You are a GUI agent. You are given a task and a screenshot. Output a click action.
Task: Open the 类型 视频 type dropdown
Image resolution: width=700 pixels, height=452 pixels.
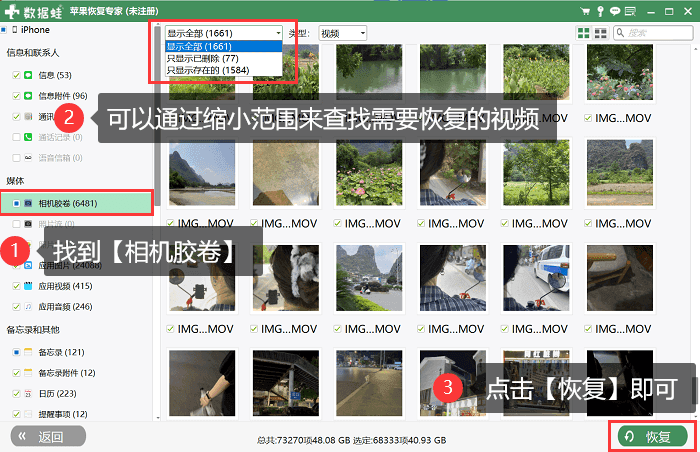342,33
